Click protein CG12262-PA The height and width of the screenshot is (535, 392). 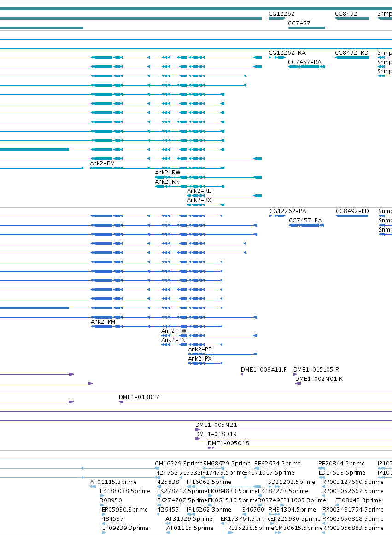288,211
